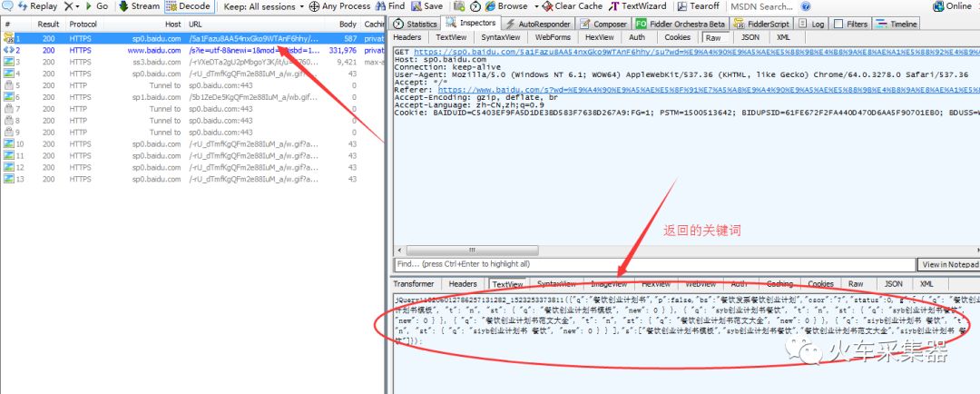Open the Timeline tab
The width and height of the screenshot is (980, 394).
coord(897,24)
